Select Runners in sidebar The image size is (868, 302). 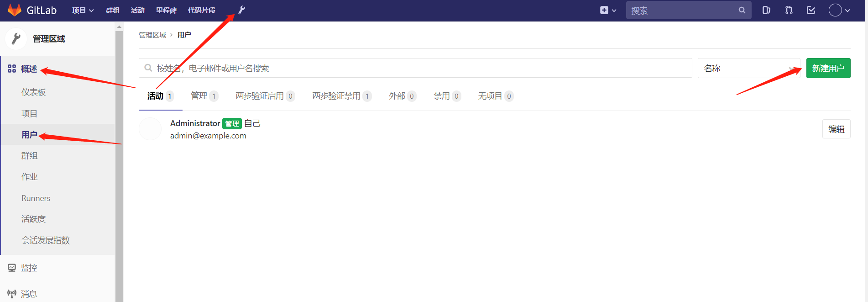pyautogui.click(x=36, y=198)
